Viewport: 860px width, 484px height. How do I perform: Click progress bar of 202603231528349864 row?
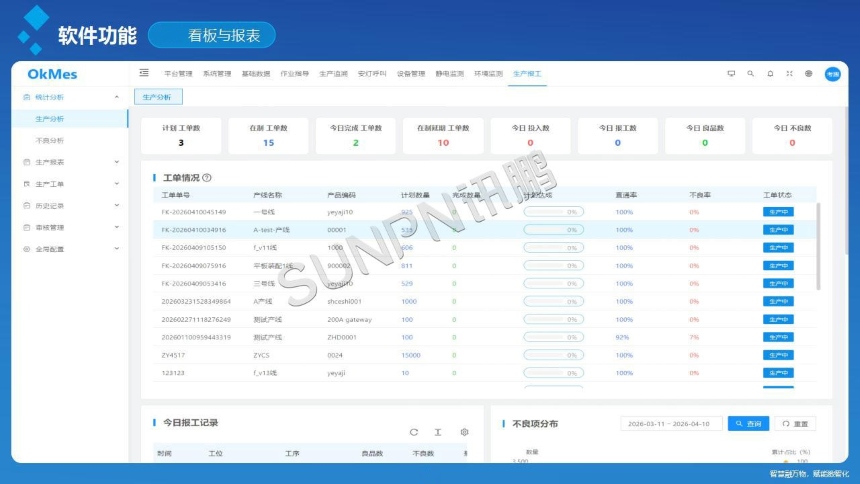pyautogui.click(x=553, y=301)
